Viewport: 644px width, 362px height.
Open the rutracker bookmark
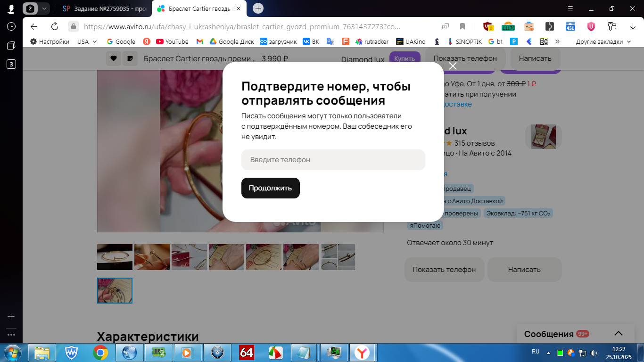click(372, 41)
